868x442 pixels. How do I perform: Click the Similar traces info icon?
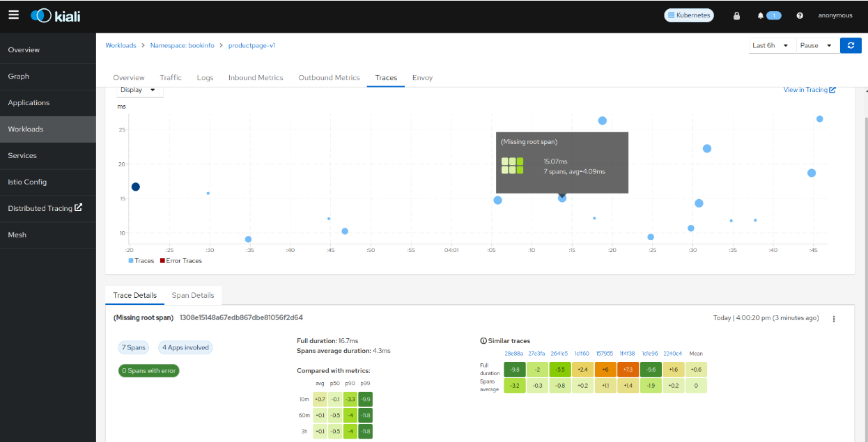[x=483, y=341]
